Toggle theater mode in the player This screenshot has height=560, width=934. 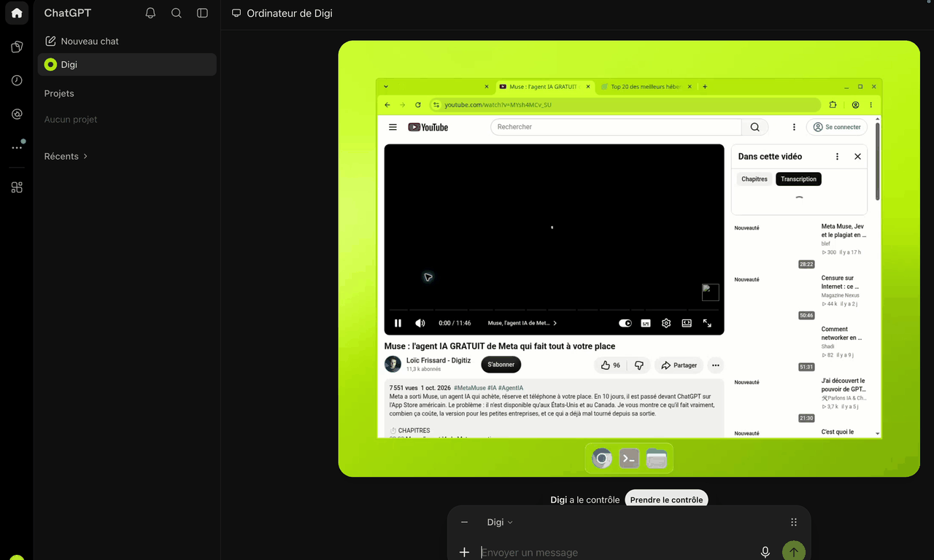pyautogui.click(x=687, y=323)
